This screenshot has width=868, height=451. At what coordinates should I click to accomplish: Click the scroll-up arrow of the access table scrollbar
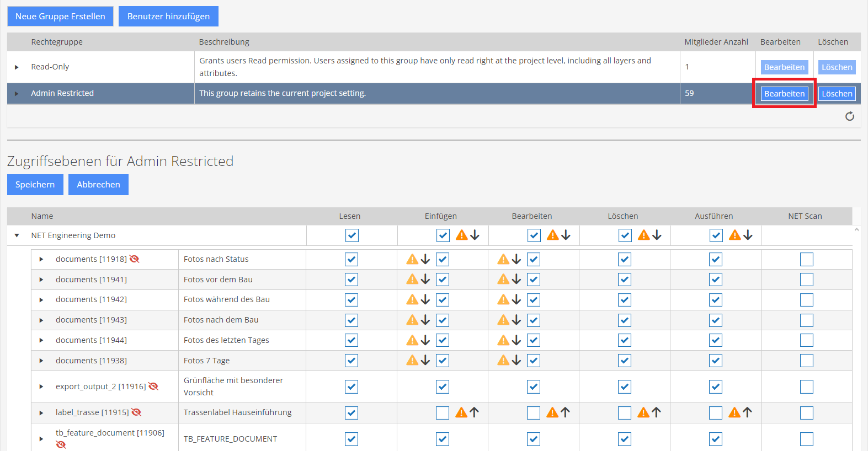click(856, 230)
